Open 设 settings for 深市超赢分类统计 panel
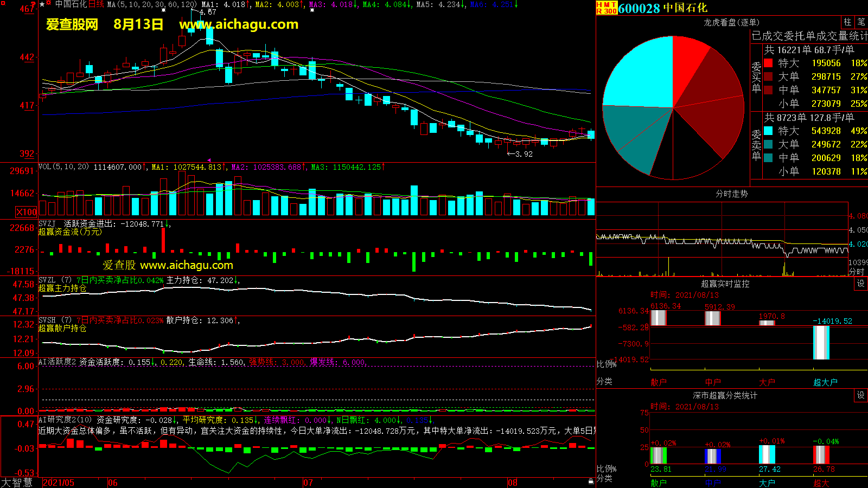Screen dimensions: 868x488 (861, 395)
